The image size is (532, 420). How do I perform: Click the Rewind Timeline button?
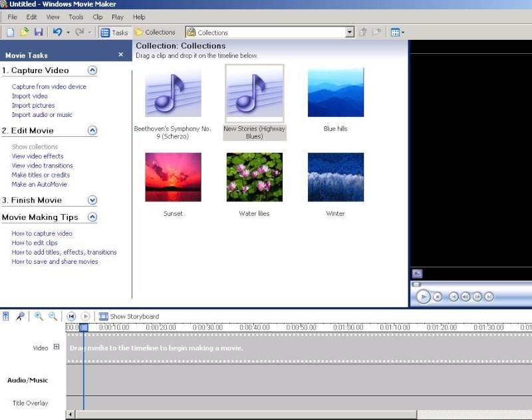(71, 316)
